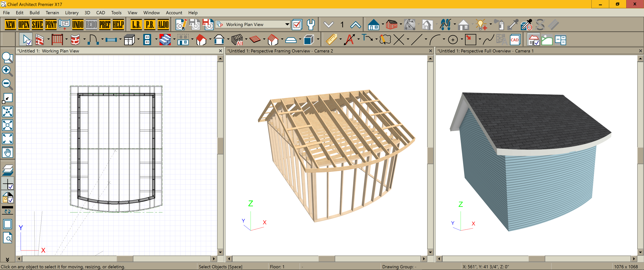This screenshot has height=270, width=644.
Task: Click the Add Lights bulb icon
Action: pyautogui.click(x=481, y=25)
